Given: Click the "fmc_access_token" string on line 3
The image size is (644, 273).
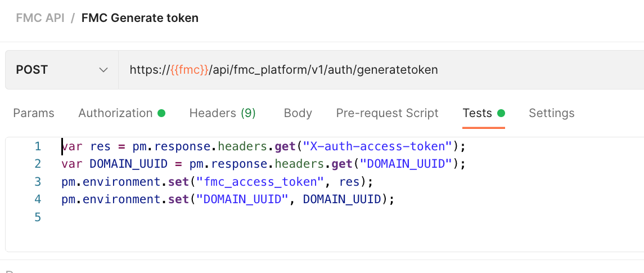Looking at the screenshot, I should (263, 182).
